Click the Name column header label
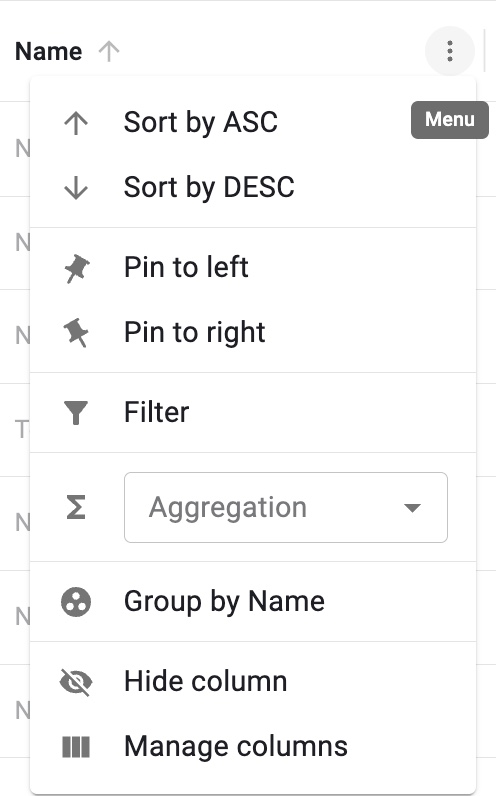 (49, 51)
